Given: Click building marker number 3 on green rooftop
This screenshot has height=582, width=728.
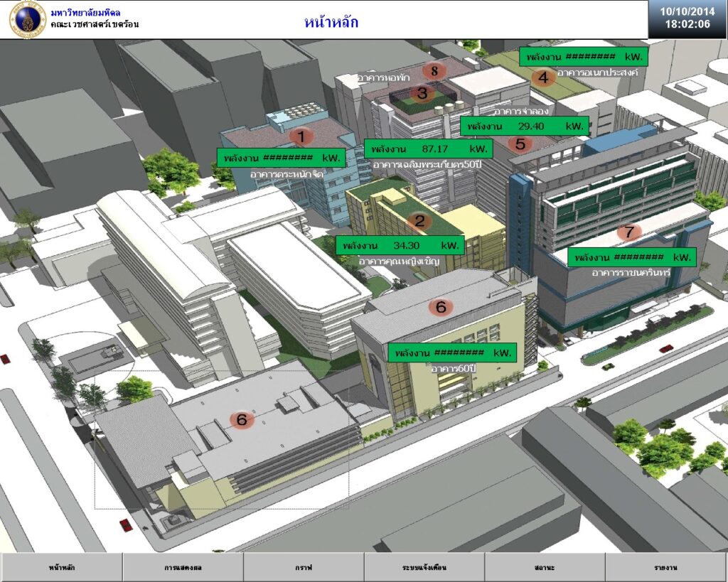Looking at the screenshot, I should coord(422,93).
